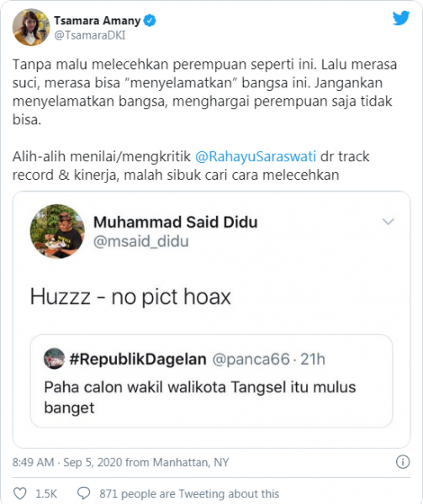Viewport: 423px width, 504px height.
Task: Open the @panca66 handle
Action: point(251,360)
